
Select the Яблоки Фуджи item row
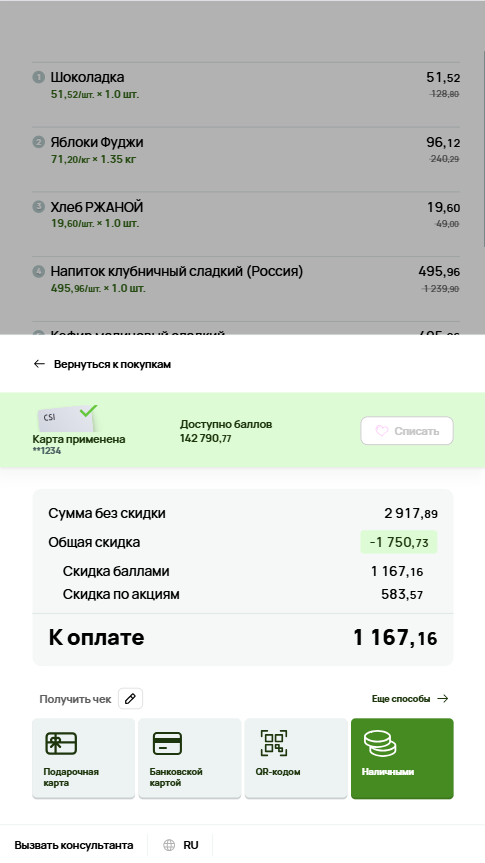246,150
